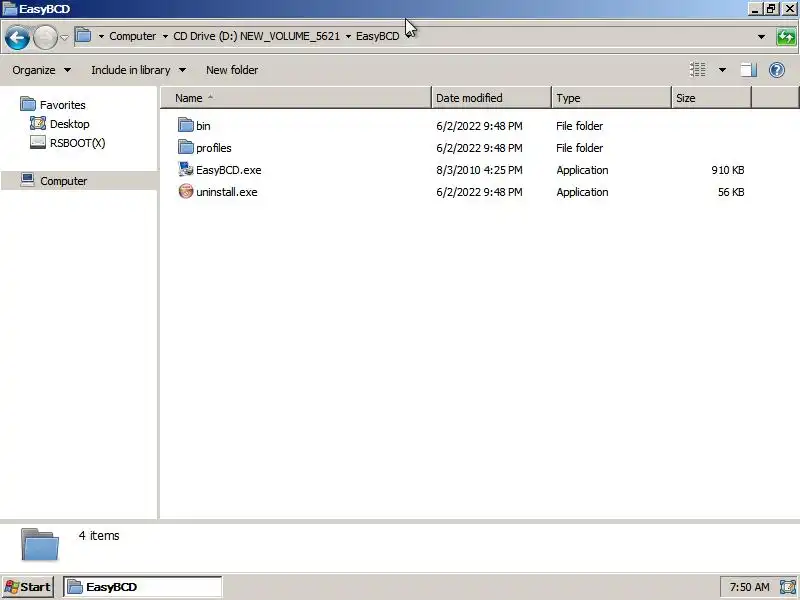Open the Organize menu
This screenshot has height=600, width=800.
tap(41, 70)
